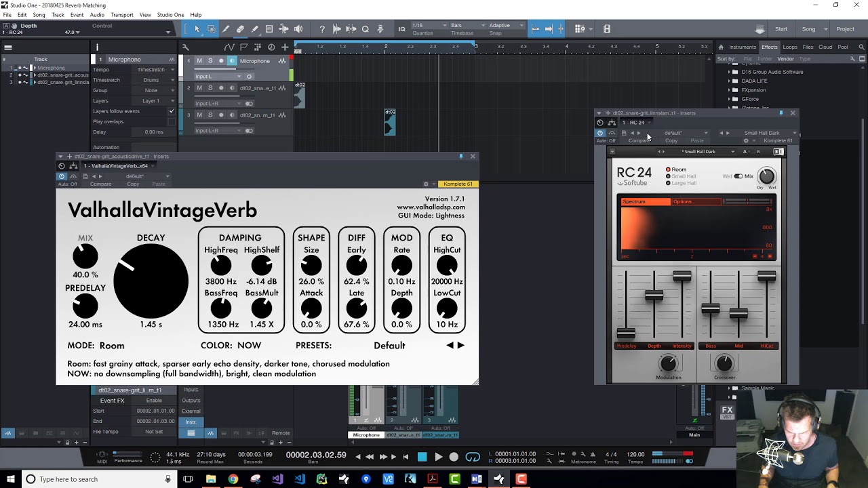Viewport: 868px width, 488px height.
Task: Pin the RC 24 inserts window
Action: (x=781, y=113)
